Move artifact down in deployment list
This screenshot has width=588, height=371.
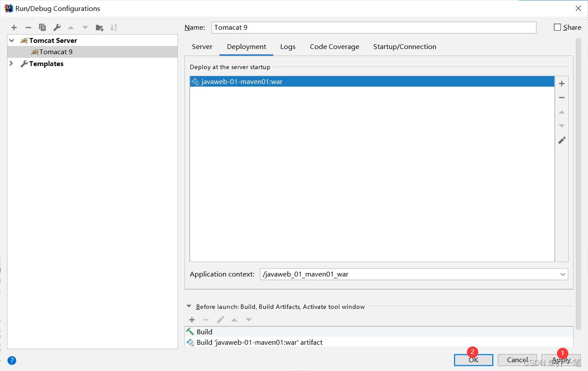[562, 126]
